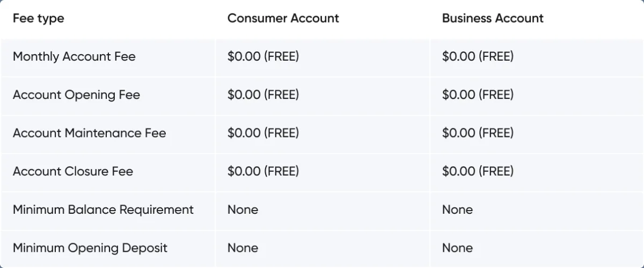This screenshot has width=644, height=268.
Task: Select Business Minimum Opening Deposit "None" cell
Action: pyautogui.click(x=457, y=248)
